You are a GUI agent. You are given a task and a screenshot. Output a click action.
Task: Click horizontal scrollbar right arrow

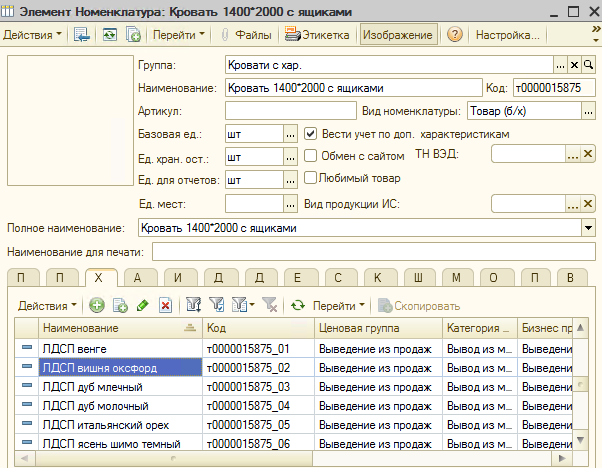click(x=562, y=458)
